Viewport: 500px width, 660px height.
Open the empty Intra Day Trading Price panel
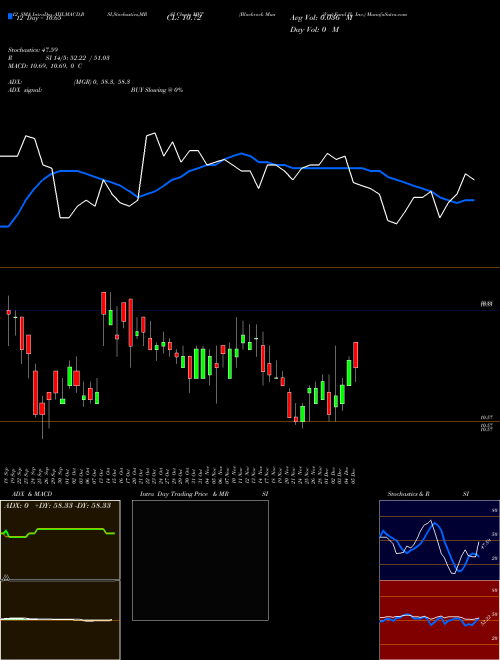pos(200,560)
